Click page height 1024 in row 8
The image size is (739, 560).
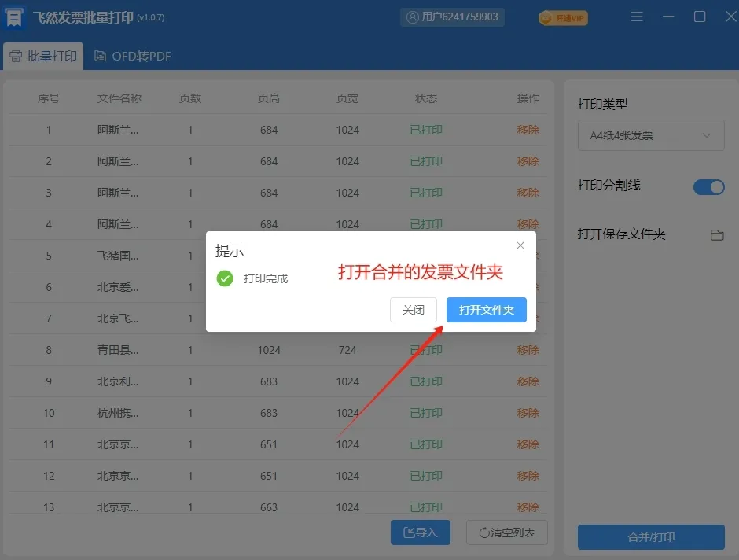coord(269,350)
